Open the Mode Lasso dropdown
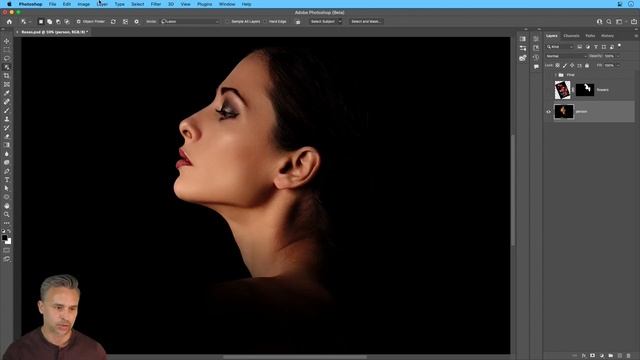 [x=190, y=22]
